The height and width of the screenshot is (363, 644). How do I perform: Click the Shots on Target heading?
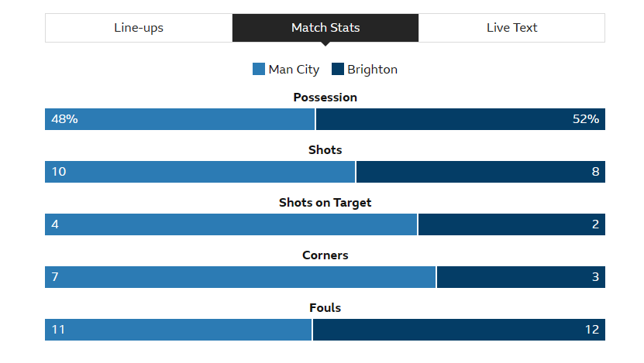(325, 203)
